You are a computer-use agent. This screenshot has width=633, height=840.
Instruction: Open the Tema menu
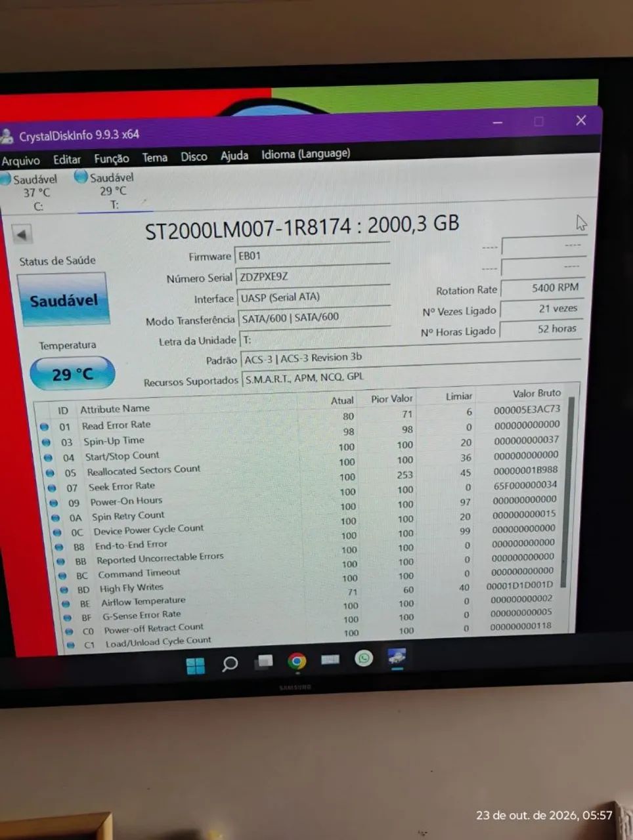coord(155,157)
